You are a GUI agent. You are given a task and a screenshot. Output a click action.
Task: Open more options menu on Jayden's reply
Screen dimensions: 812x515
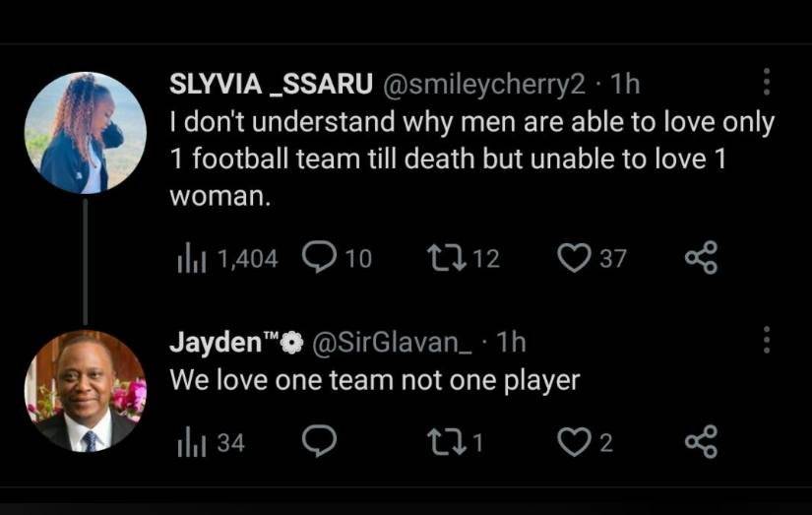(x=767, y=340)
